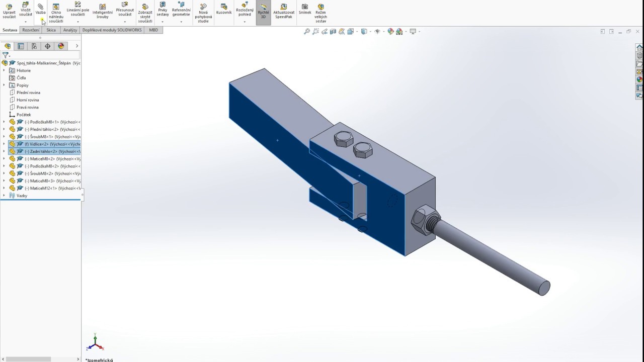This screenshot has height=362, width=644.
Task: Click Režim velkých sestav icon
Action: [x=320, y=7]
